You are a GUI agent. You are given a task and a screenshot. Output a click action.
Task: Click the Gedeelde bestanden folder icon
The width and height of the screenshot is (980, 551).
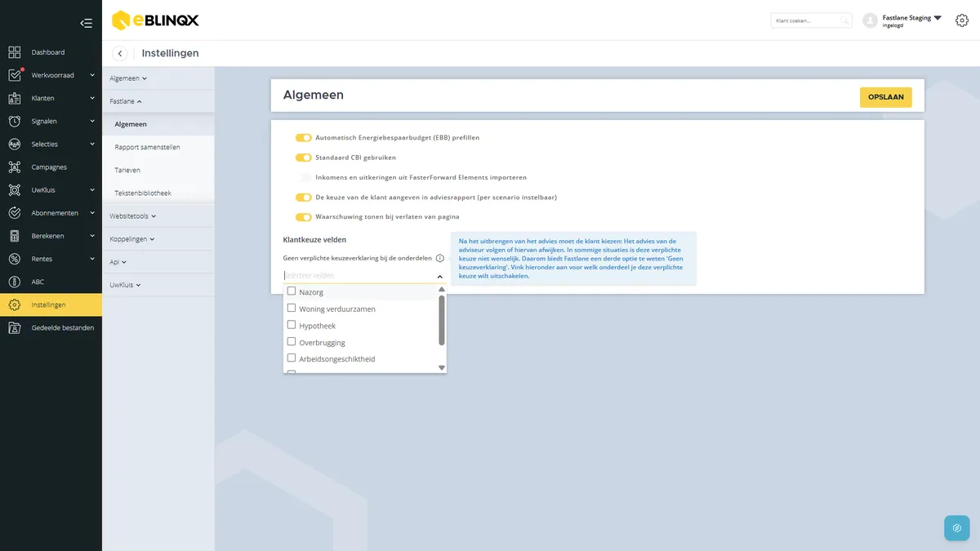tap(15, 327)
